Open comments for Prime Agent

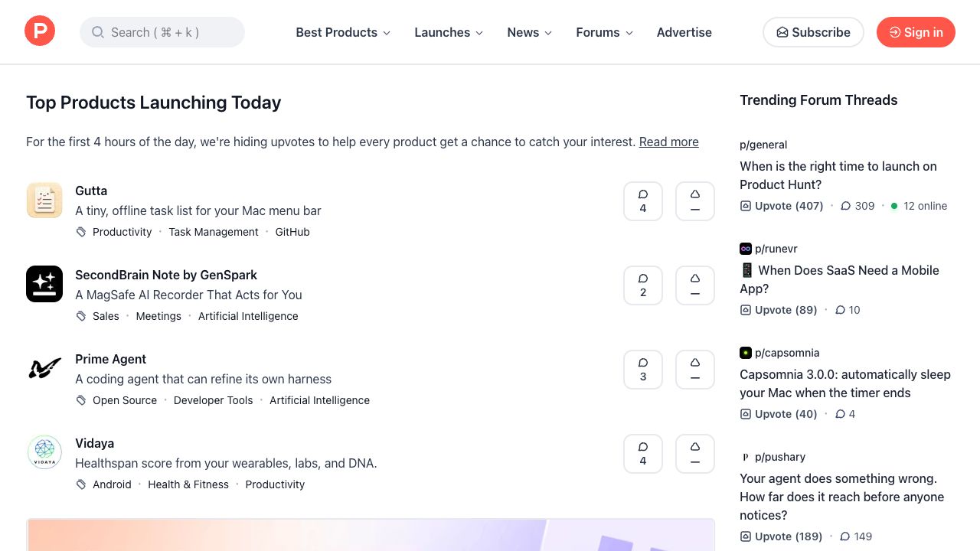pyautogui.click(x=643, y=370)
